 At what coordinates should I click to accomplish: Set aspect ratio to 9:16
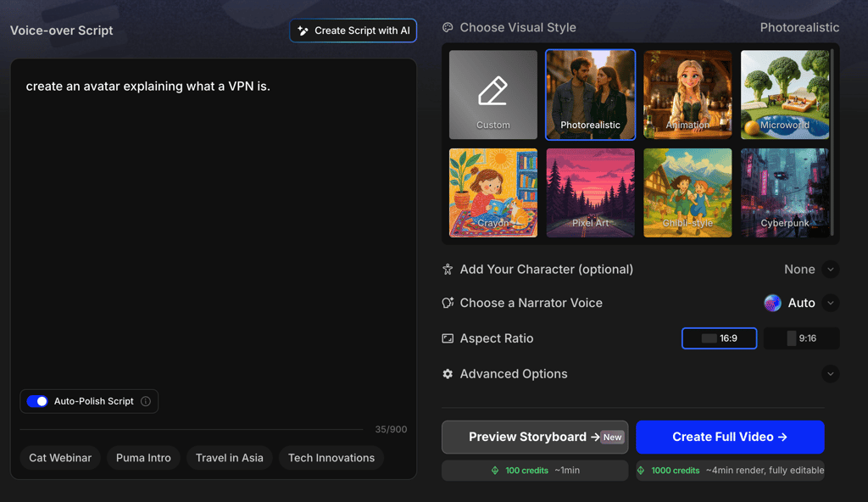[802, 338]
